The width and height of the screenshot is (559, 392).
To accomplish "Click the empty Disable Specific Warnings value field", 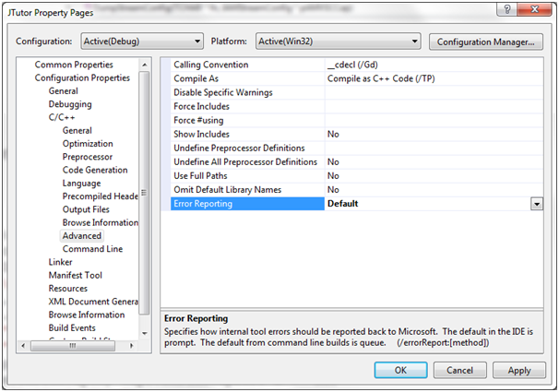I will point(434,92).
